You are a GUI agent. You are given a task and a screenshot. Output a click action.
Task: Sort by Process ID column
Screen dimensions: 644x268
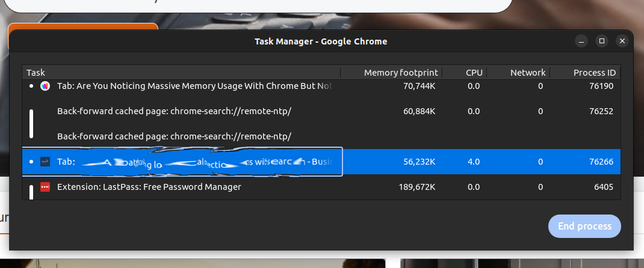[x=585, y=73]
